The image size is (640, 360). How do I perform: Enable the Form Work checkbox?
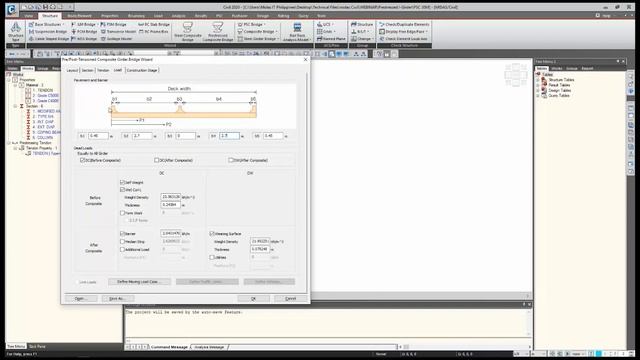point(122,213)
